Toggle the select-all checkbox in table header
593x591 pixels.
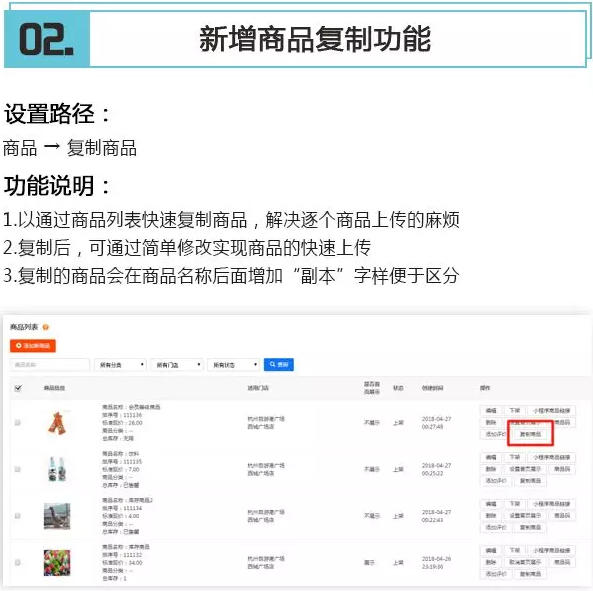point(18,388)
